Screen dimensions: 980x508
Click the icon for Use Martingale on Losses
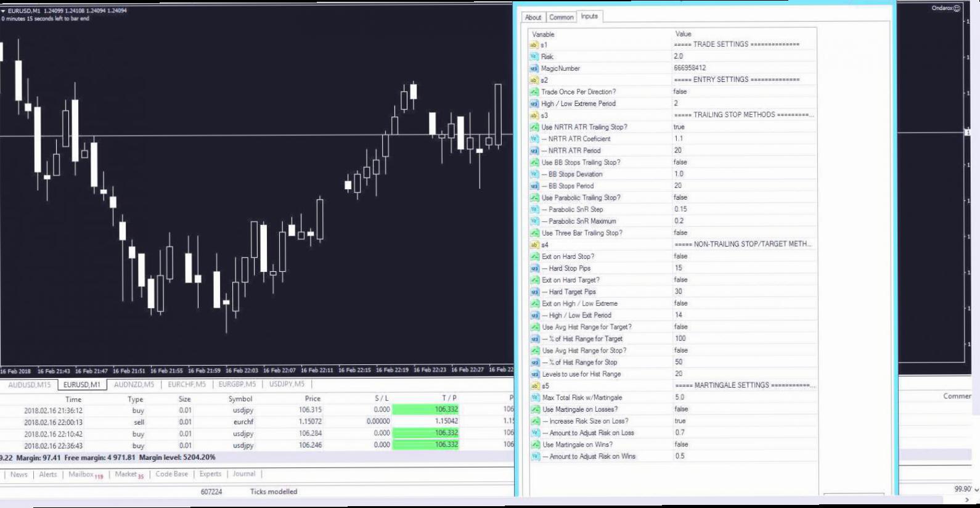(534, 409)
